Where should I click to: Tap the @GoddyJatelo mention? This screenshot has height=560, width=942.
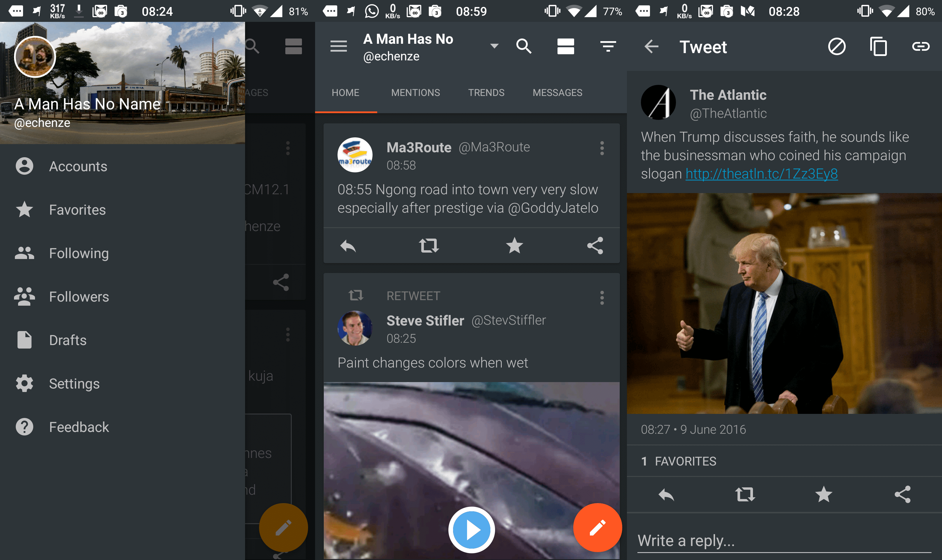click(553, 208)
